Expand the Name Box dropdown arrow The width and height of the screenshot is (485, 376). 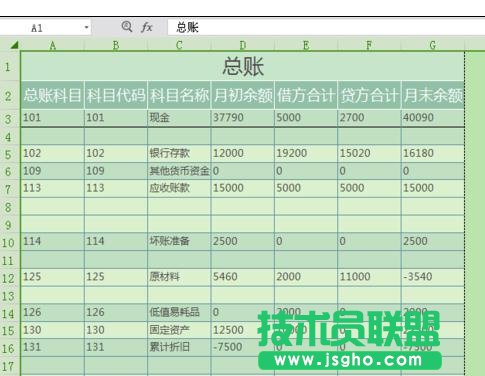pyautogui.click(x=86, y=27)
